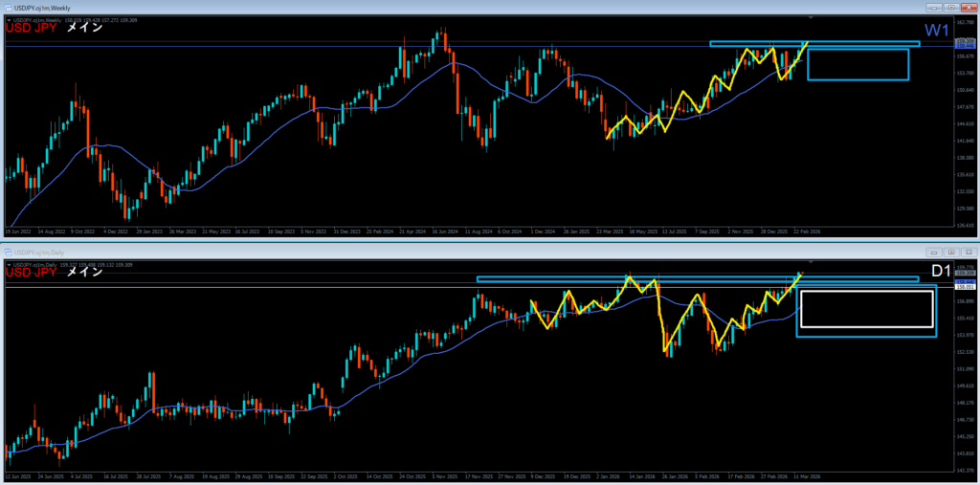980x485 pixels.
Task: Click 141.640 on the Weekly price scale
Action: pyautogui.click(x=965, y=141)
